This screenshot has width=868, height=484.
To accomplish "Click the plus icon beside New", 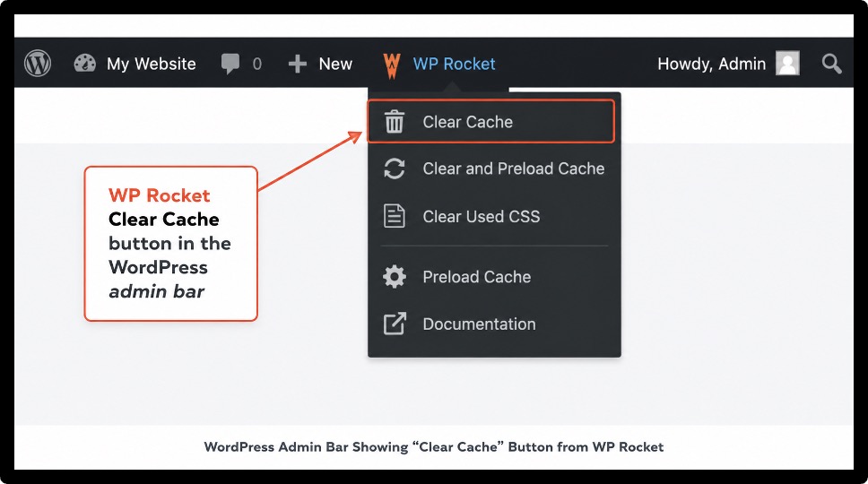I will click(298, 64).
